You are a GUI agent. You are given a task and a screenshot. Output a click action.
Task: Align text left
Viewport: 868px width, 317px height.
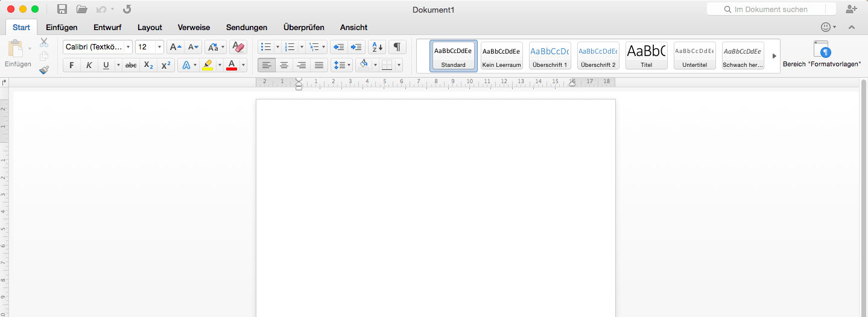coord(267,65)
